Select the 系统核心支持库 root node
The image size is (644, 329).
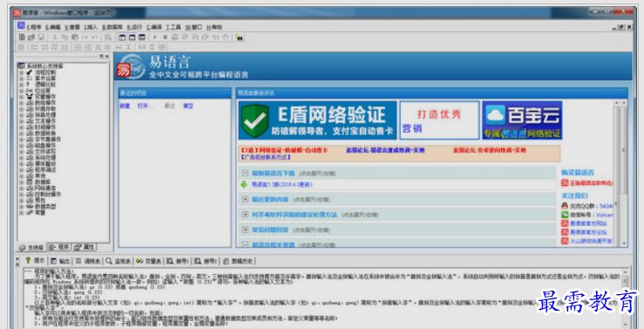click(44, 65)
